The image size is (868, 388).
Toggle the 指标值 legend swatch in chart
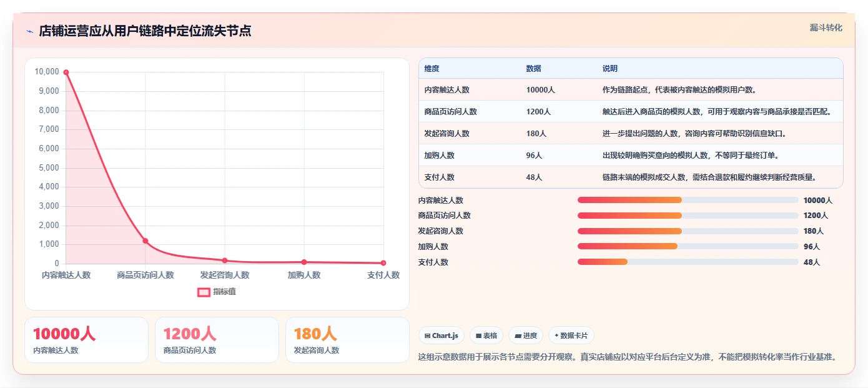click(x=204, y=292)
